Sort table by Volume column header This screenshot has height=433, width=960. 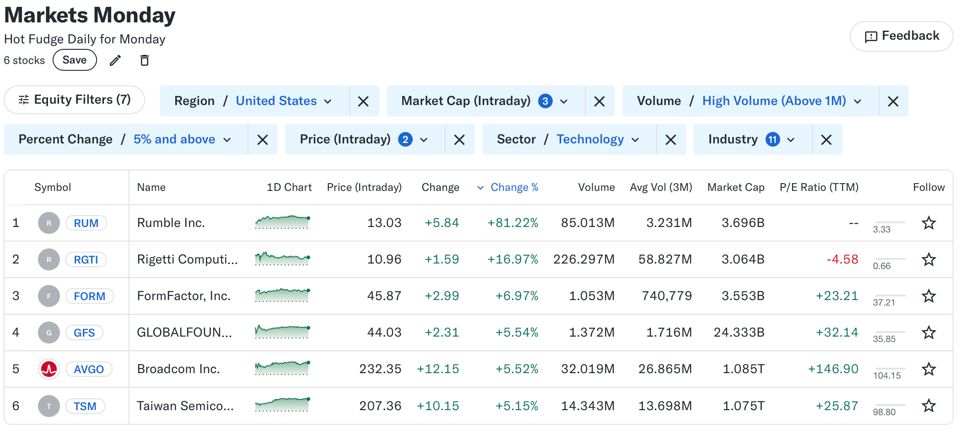point(595,187)
